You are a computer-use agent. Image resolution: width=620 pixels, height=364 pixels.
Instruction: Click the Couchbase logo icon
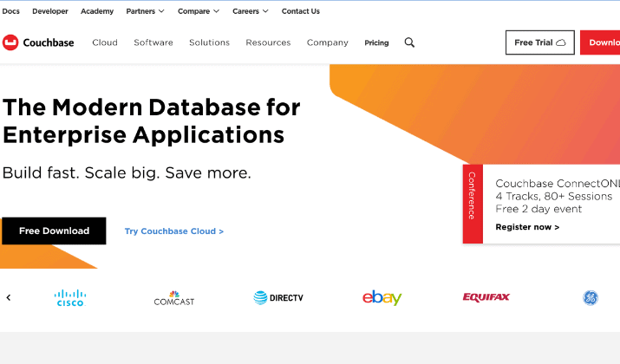pyautogui.click(x=10, y=42)
